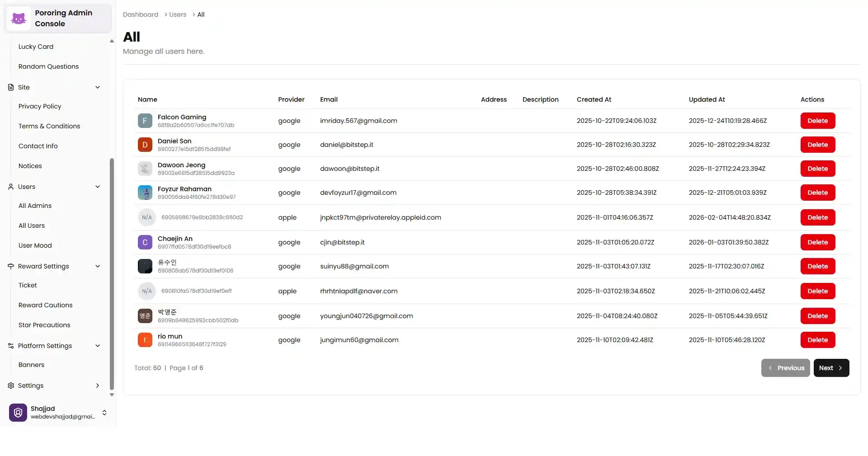868x456 pixels.
Task: Click the Site document icon in sidebar
Action: (x=11, y=87)
